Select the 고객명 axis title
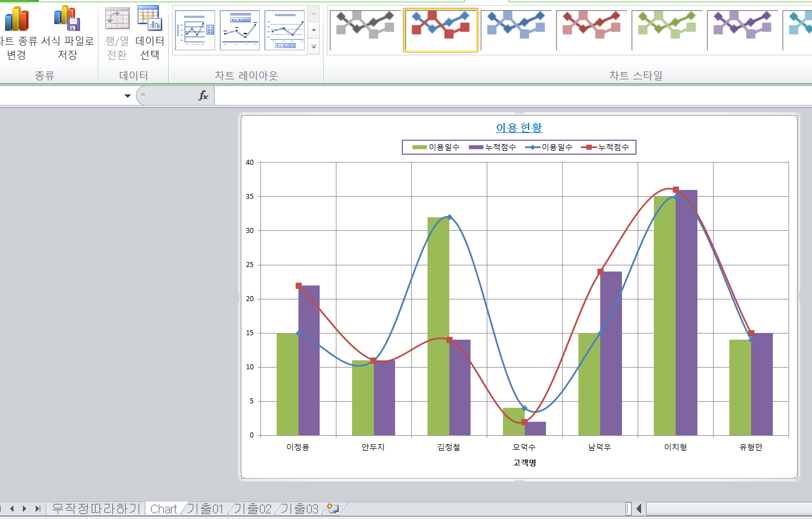This screenshot has height=519, width=812. 524,463
